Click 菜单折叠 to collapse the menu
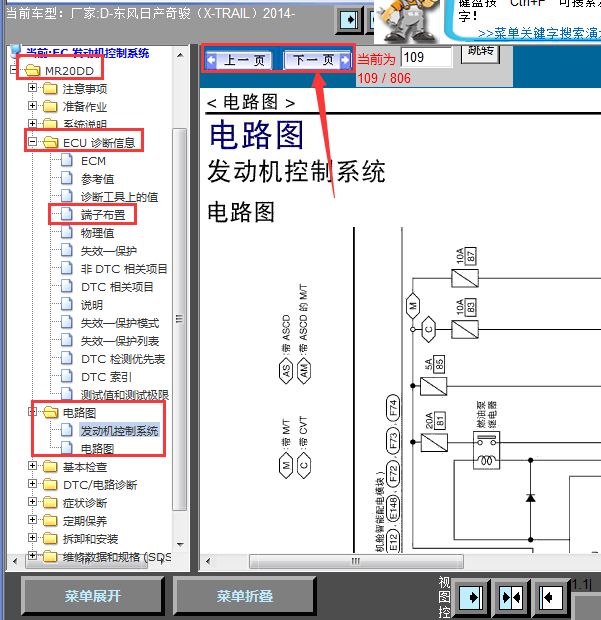This screenshot has width=601, height=620. coord(244,596)
